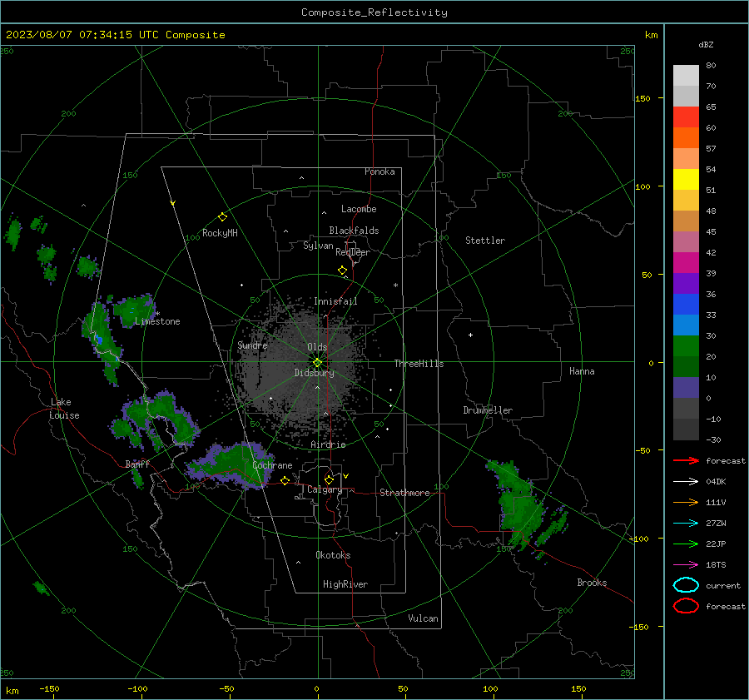The height and width of the screenshot is (700, 749).
Task: Click the red 65 dBZ color swatch
Action: (686, 117)
